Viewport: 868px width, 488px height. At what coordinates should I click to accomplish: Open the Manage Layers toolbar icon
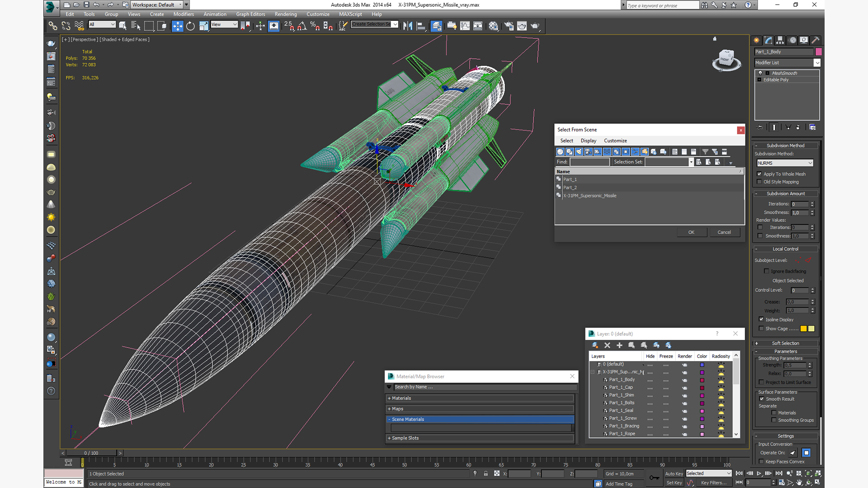[436, 26]
